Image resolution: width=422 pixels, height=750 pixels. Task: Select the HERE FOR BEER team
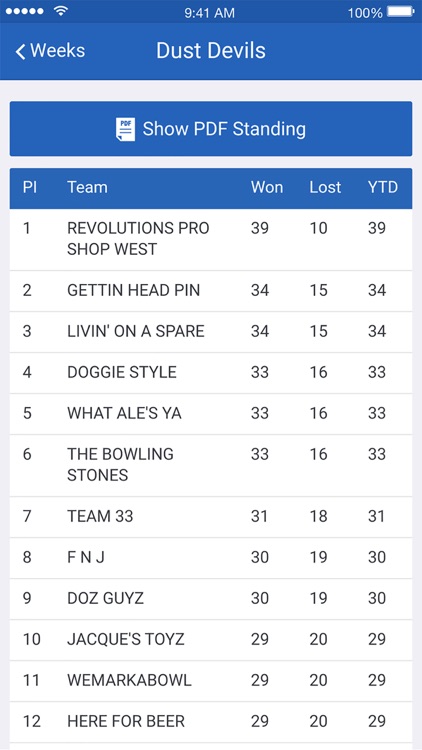[x=211, y=722]
